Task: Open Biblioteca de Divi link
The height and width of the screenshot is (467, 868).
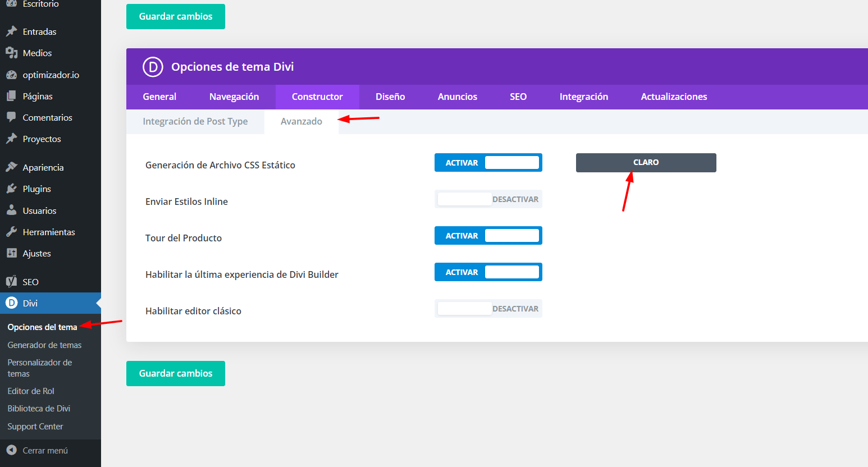Action: (x=39, y=409)
